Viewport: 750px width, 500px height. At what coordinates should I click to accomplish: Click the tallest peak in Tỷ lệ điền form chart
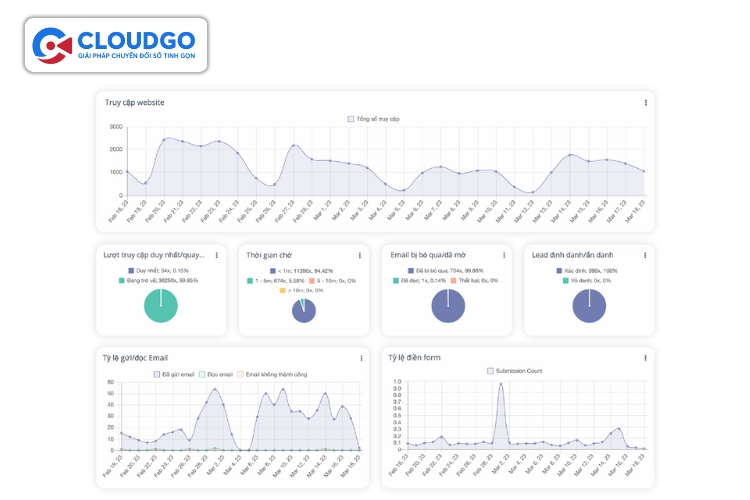(500, 384)
